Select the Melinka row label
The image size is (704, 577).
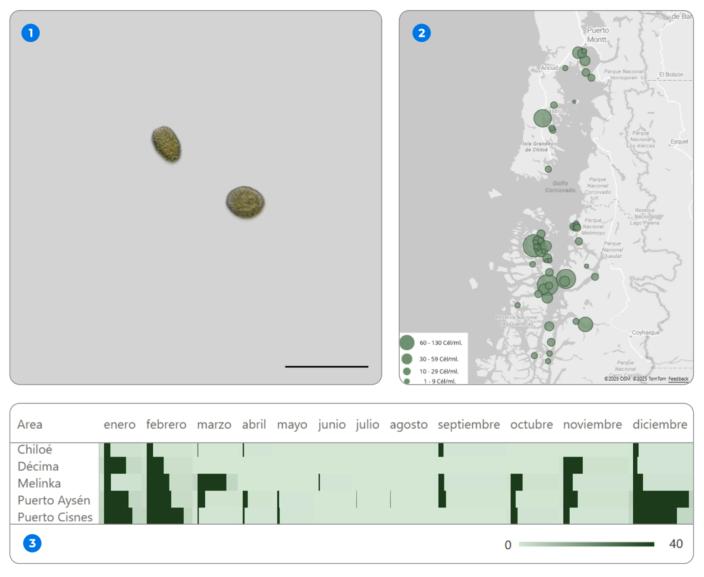point(39,483)
